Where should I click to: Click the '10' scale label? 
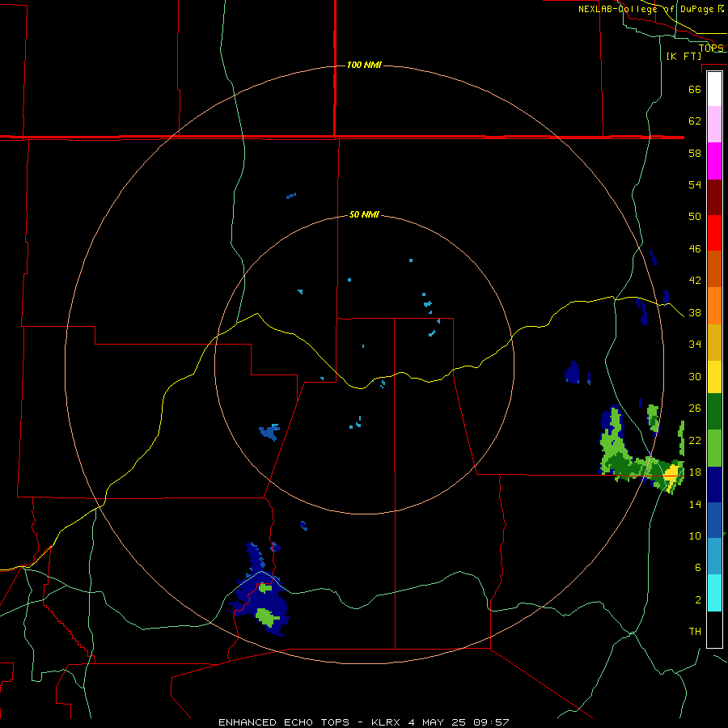(x=695, y=535)
